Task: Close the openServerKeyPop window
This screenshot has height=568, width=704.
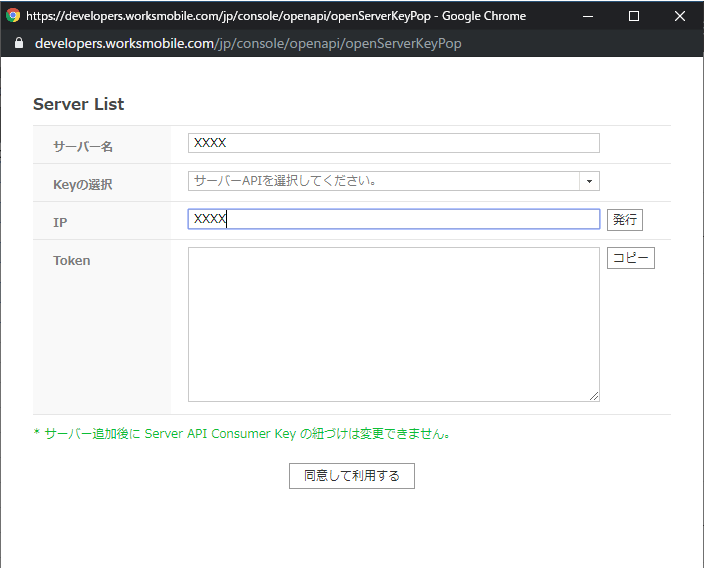Action: [x=680, y=16]
